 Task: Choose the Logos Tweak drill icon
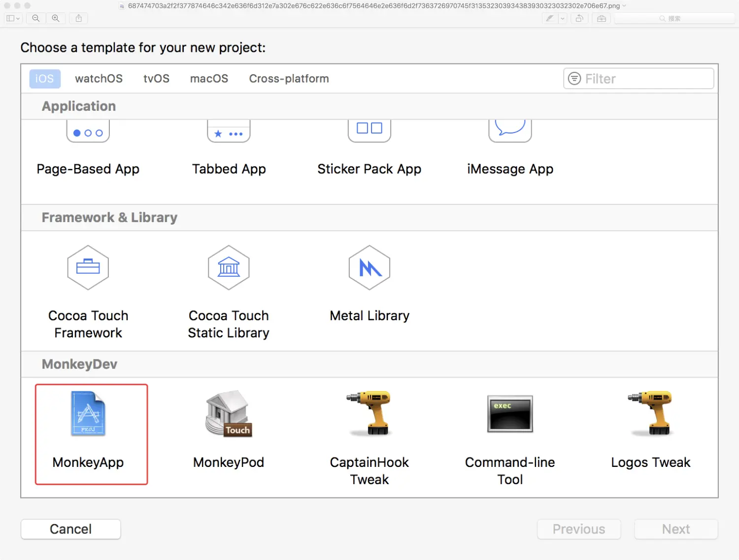[x=650, y=413]
